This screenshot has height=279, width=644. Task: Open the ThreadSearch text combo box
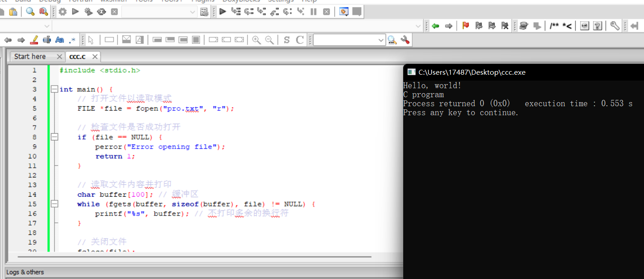(x=350, y=40)
